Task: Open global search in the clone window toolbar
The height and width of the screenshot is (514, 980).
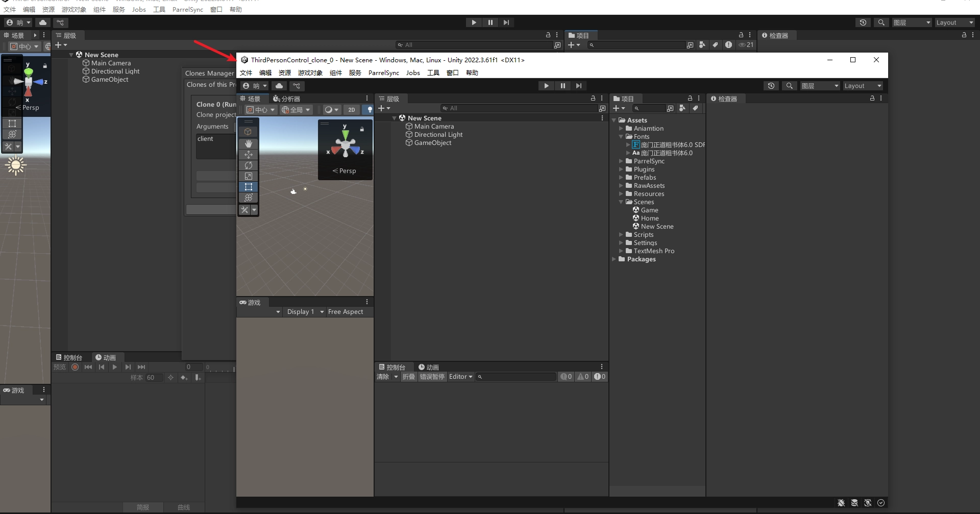Action: click(790, 86)
